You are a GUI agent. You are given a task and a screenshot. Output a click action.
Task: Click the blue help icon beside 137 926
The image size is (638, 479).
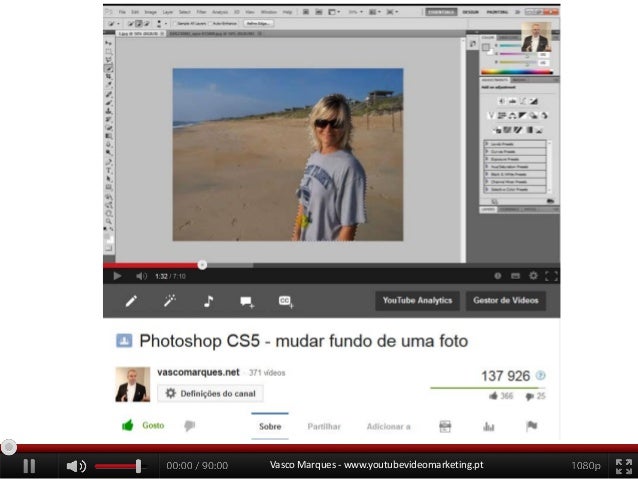pos(540,375)
